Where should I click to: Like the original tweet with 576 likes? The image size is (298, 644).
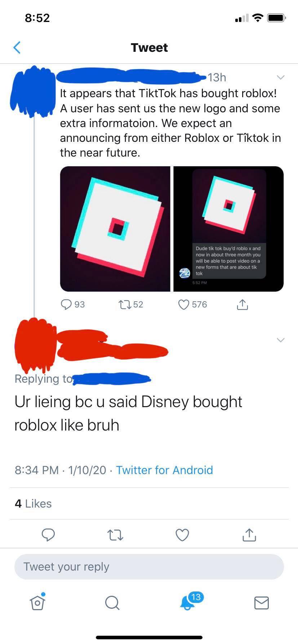tap(192, 305)
